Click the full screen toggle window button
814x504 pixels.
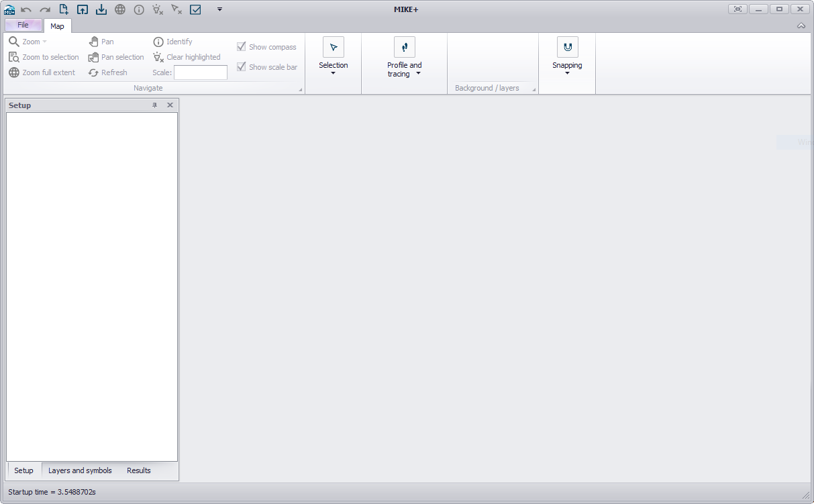click(738, 9)
